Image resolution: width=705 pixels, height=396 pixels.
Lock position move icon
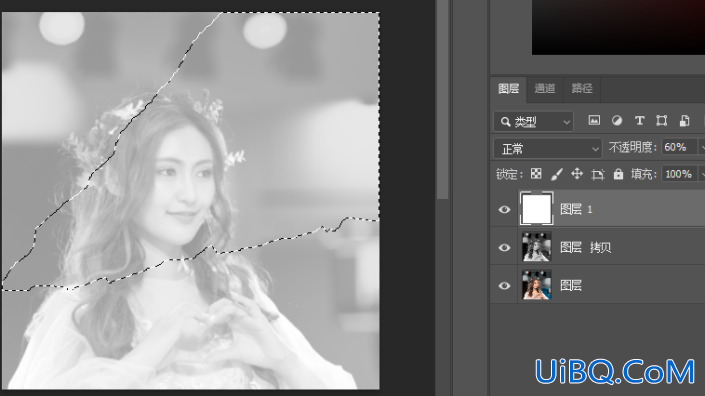[577, 174]
